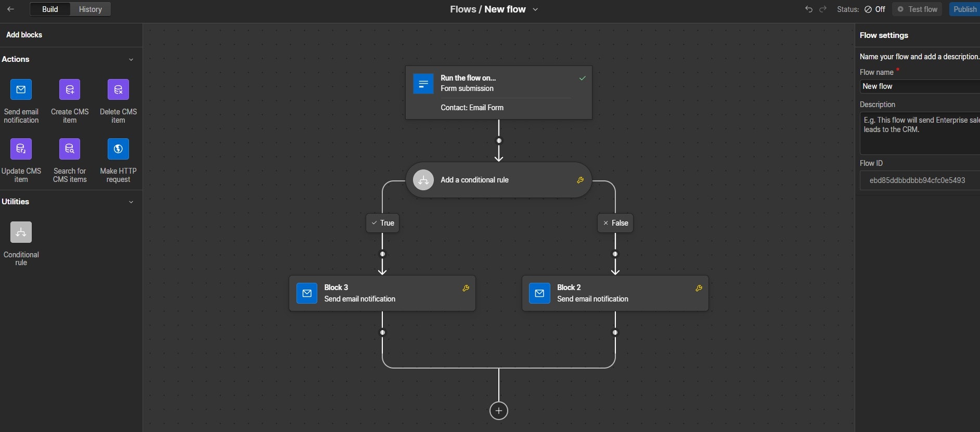980x432 pixels.
Task: Go back using the left arrow
Action: 10,9
